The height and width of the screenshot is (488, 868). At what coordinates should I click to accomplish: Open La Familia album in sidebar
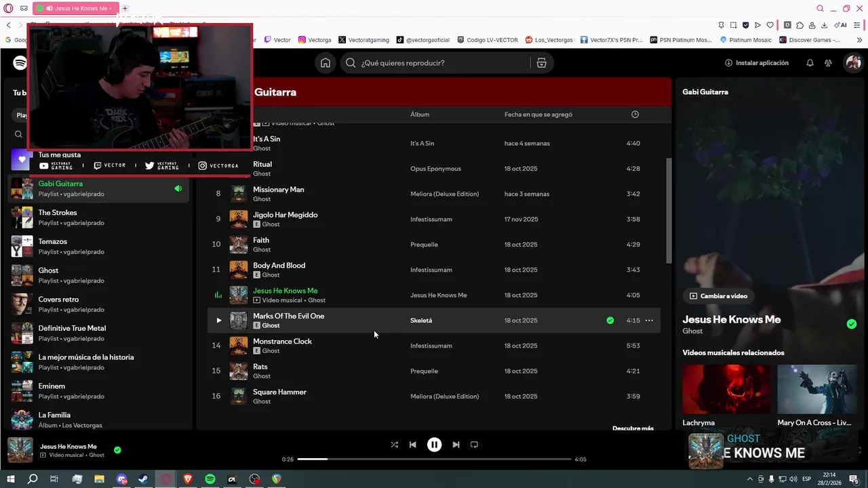(98, 420)
